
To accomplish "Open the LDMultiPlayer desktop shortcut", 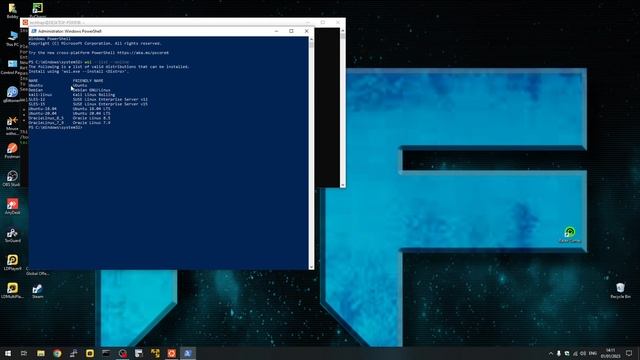I will 12,290.
